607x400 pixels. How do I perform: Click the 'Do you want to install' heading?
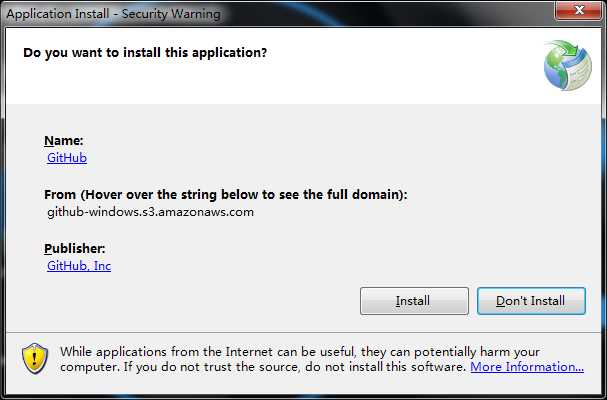coord(145,52)
